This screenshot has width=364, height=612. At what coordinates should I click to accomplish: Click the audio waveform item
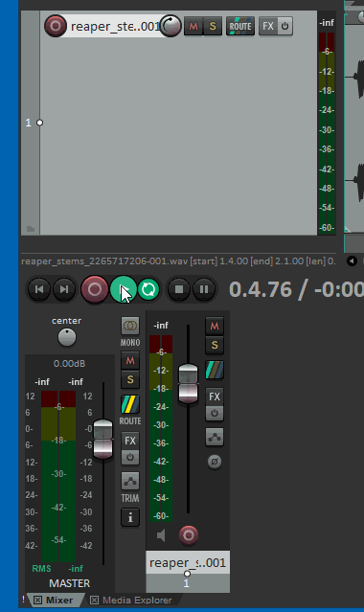pos(354,128)
